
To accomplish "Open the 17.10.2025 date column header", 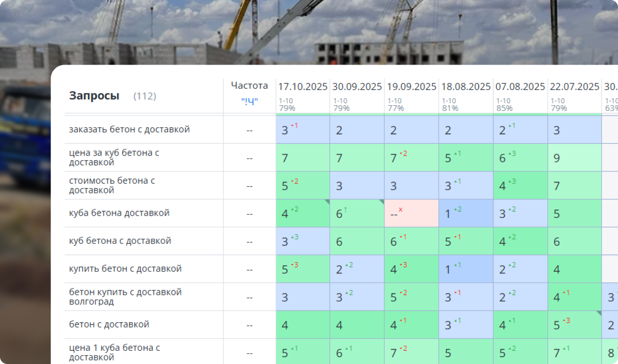I will tap(303, 86).
